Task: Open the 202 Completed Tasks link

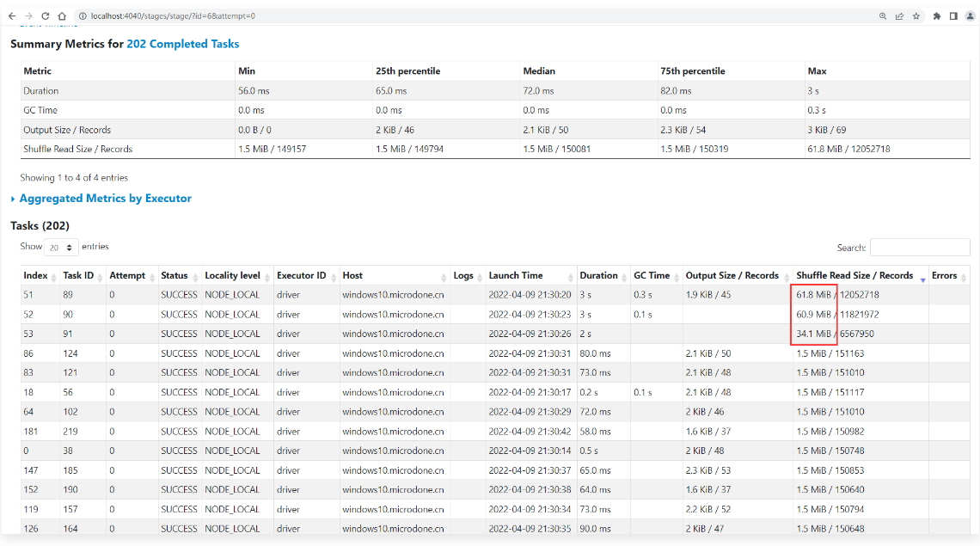Action: 183,44
